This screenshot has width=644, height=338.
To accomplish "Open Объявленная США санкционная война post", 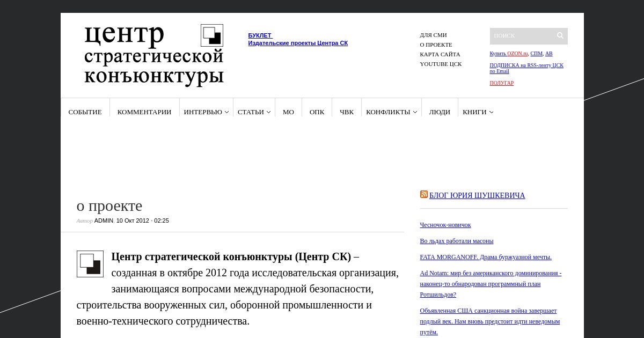I will point(489,321).
